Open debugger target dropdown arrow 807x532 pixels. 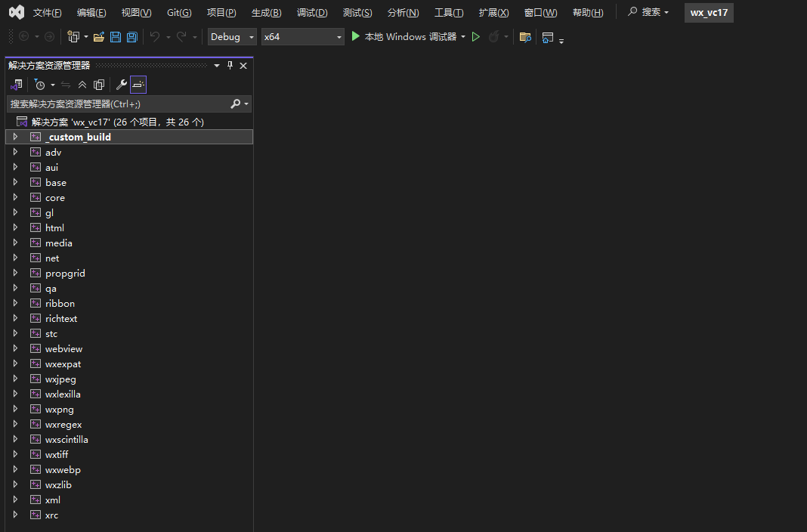[463, 37]
